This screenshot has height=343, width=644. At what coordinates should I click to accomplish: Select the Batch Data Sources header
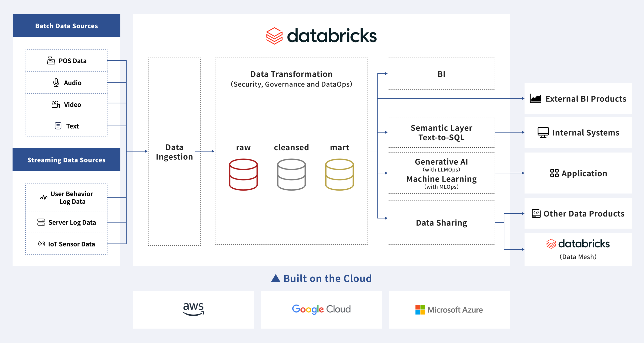click(66, 26)
